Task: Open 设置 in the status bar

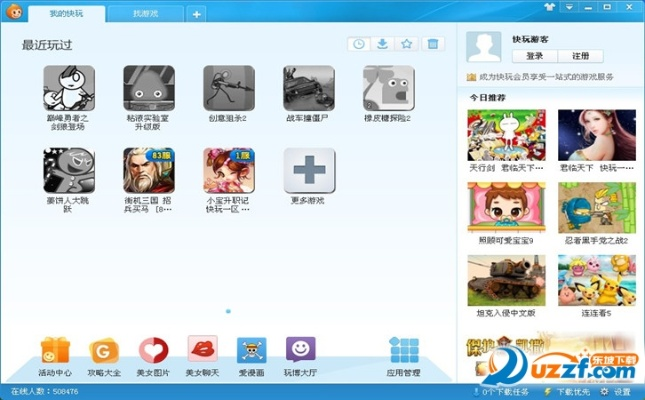Action: click(623, 391)
